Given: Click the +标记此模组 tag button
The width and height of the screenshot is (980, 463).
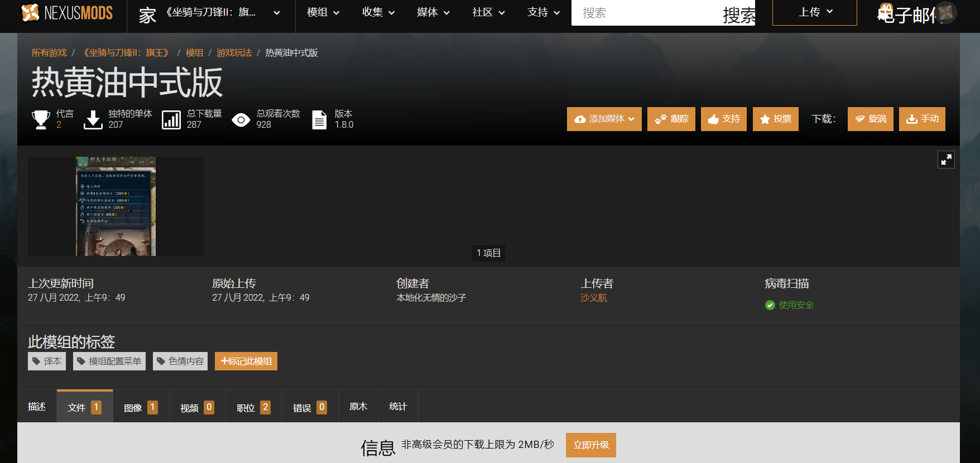Looking at the screenshot, I should 246,361.
